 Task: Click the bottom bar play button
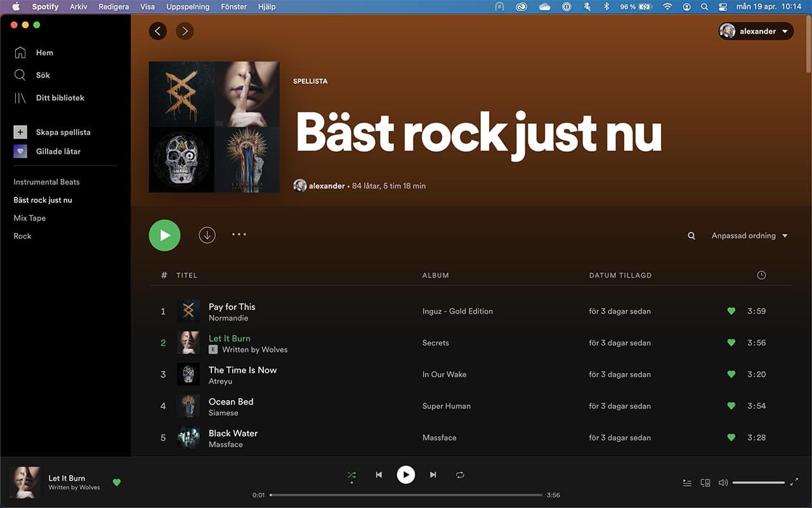(x=406, y=474)
